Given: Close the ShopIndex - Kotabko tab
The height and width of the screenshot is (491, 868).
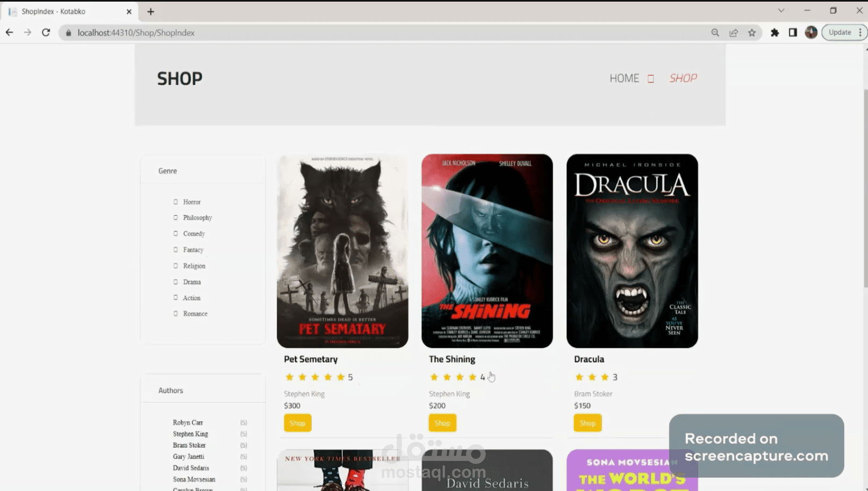Looking at the screenshot, I should (129, 11).
